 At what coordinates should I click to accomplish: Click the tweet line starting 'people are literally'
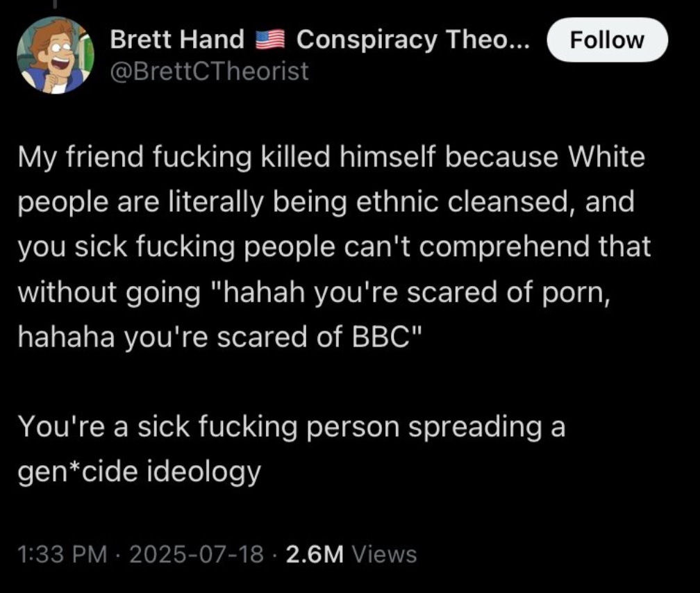tap(326, 203)
